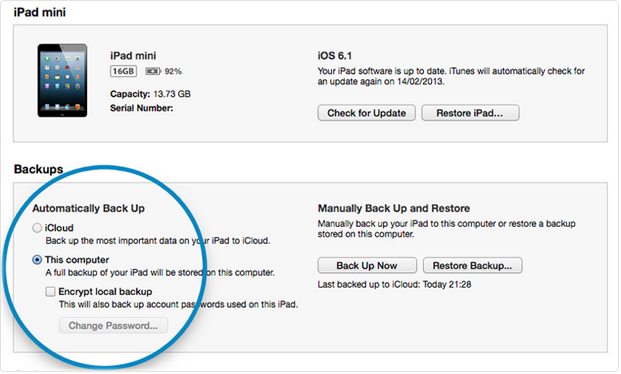This screenshot has height=374, width=621.
Task: Click 'This will also back up account passwords' text
Action: pyautogui.click(x=179, y=304)
